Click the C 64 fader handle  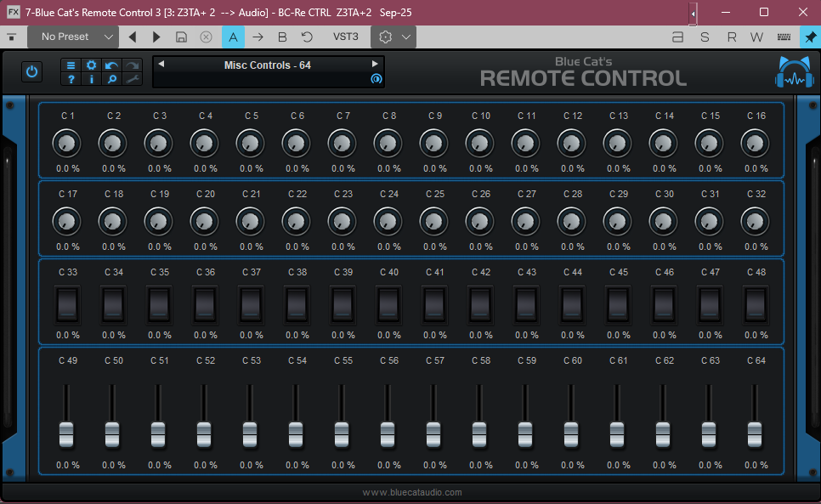[x=755, y=435]
